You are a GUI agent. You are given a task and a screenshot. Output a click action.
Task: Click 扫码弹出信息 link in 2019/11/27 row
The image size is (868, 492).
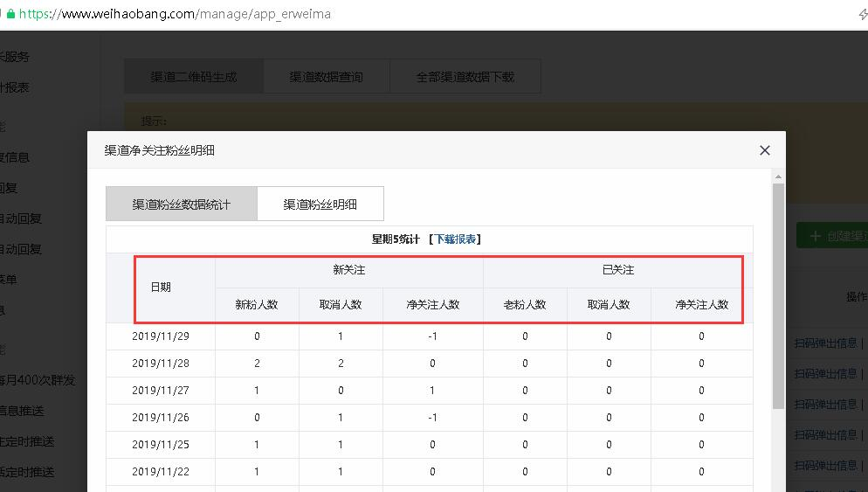pyautogui.click(x=825, y=405)
